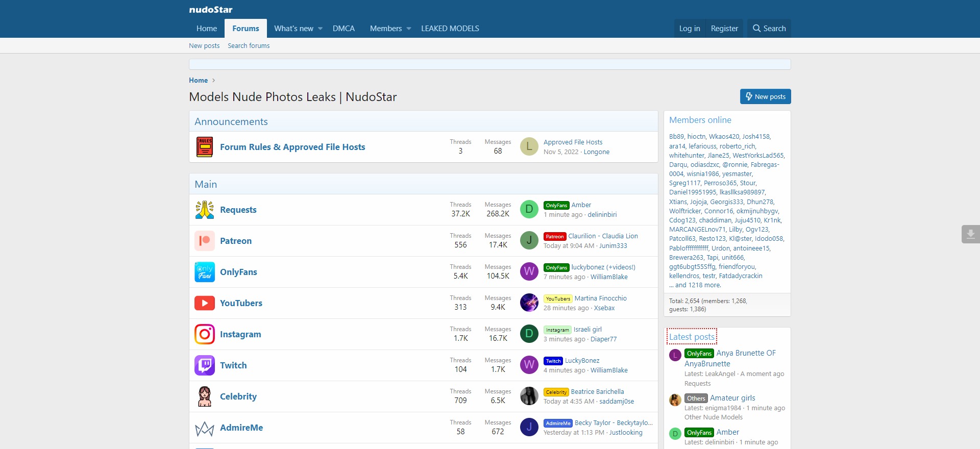Viewport: 980px width, 449px height.
Task: Click avatar J in AdmireMe row
Action: click(x=529, y=427)
